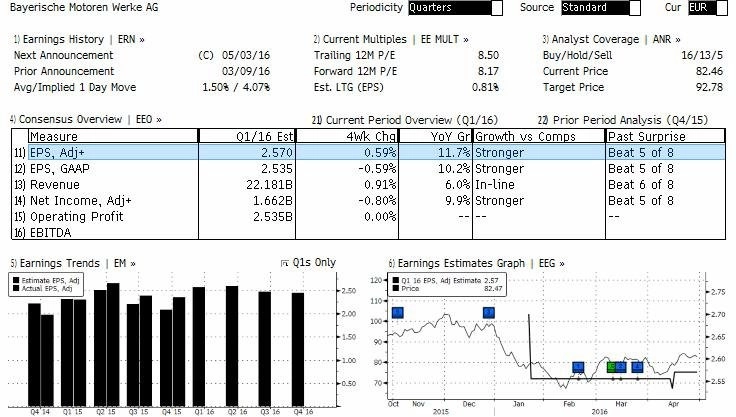Select row 14) Net Income, Adj+
The height and width of the screenshot is (417, 736).
[368, 201]
